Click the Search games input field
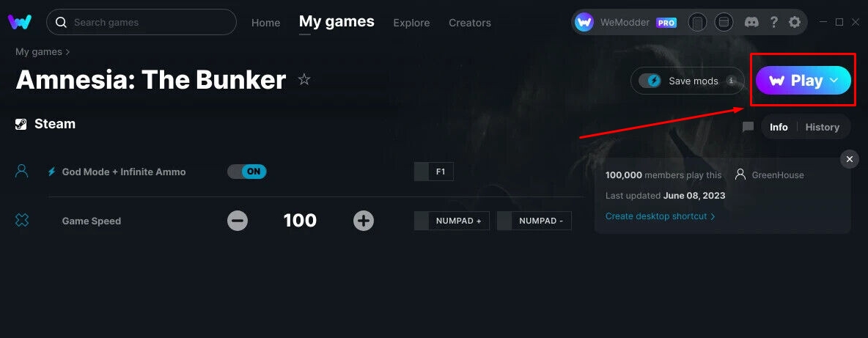 [141, 22]
